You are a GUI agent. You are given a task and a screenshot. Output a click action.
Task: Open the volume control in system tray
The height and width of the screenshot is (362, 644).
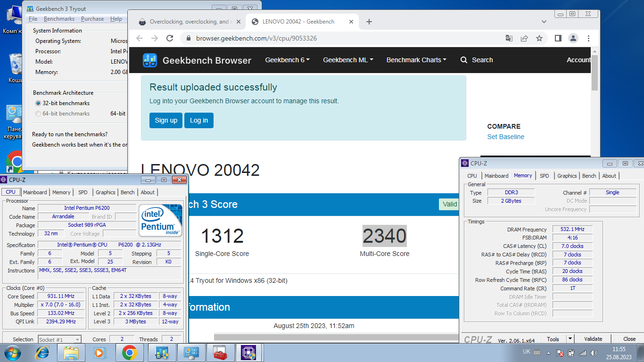594,353
